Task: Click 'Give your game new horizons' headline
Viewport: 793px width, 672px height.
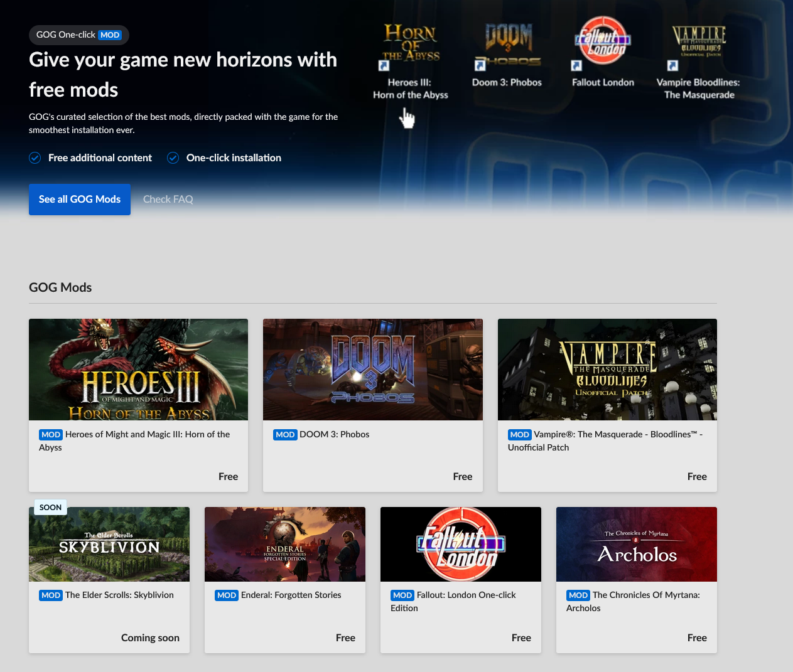Action: point(183,75)
